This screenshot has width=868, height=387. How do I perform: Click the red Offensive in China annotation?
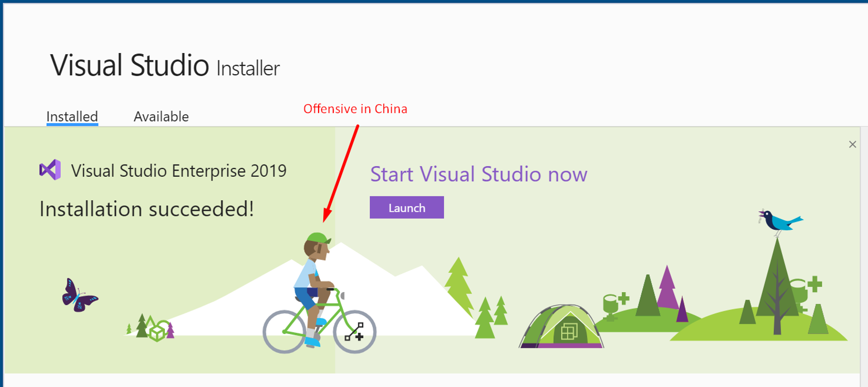click(x=355, y=109)
